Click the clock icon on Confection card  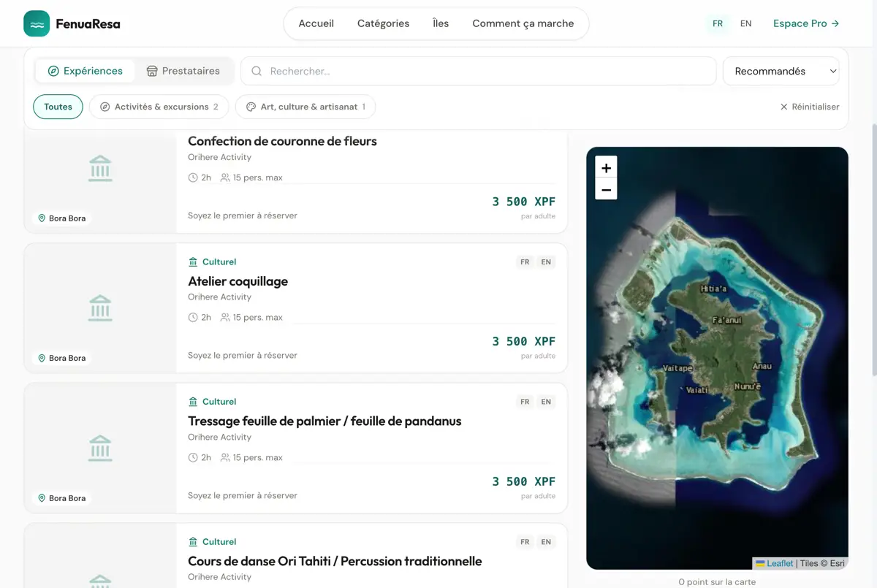[193, 177]
